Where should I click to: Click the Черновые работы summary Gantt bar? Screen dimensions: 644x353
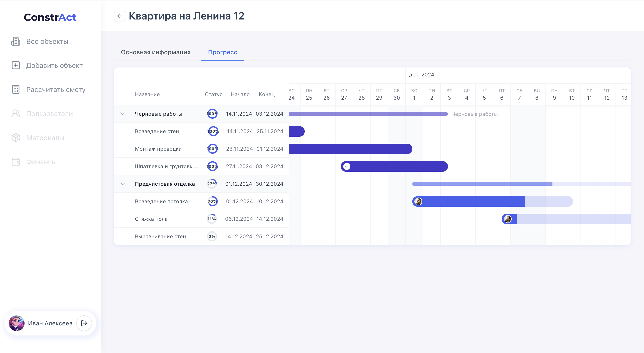(368, 114)
